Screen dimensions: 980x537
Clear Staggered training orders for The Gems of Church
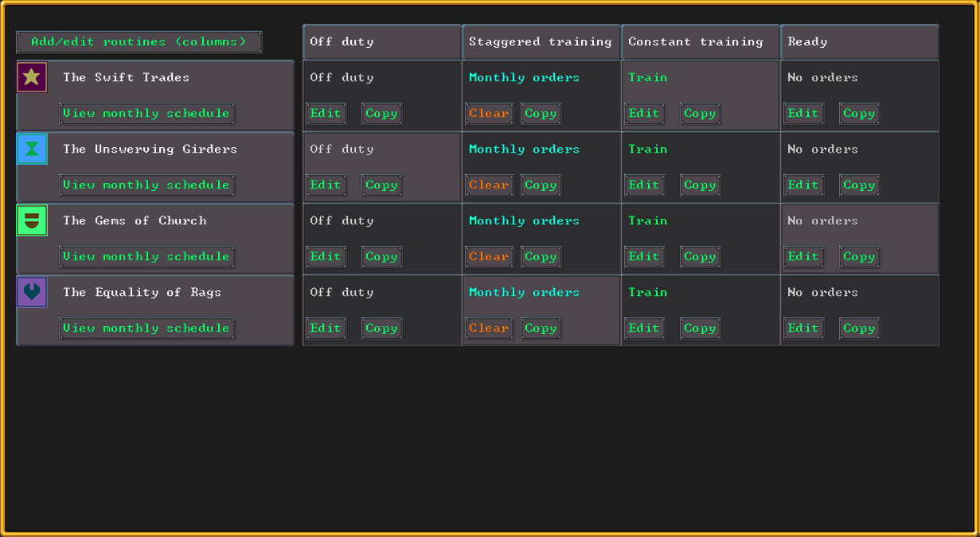tap(490, 257)
